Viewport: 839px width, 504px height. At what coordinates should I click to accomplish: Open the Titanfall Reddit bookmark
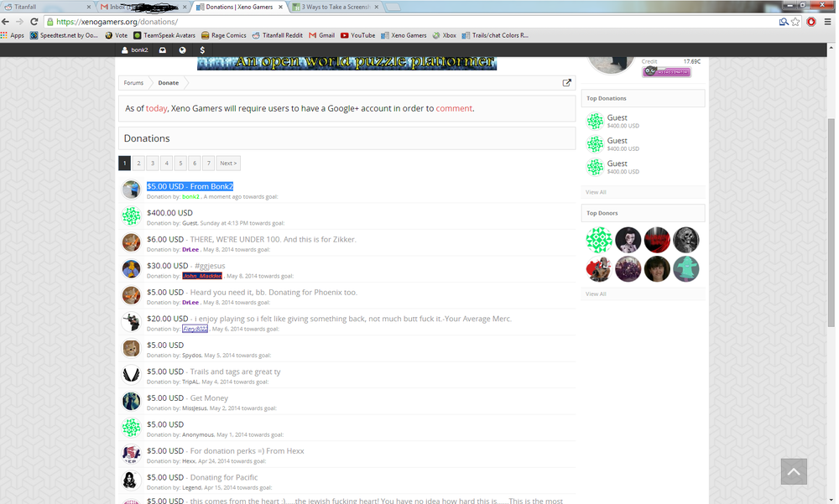point(277,35)
